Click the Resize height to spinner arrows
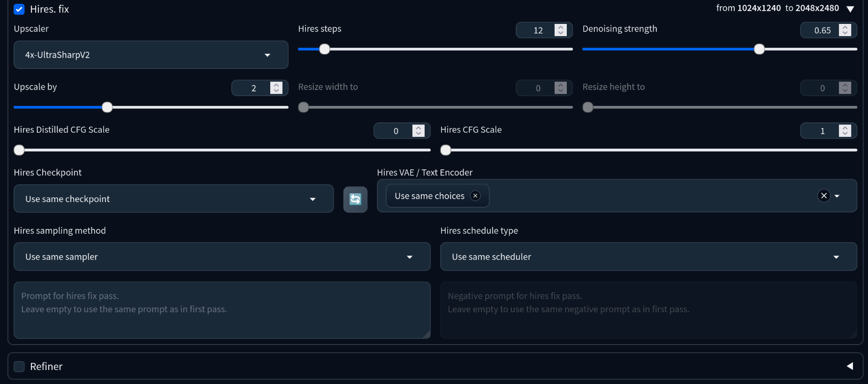868x384 pixels. [845, 88]
